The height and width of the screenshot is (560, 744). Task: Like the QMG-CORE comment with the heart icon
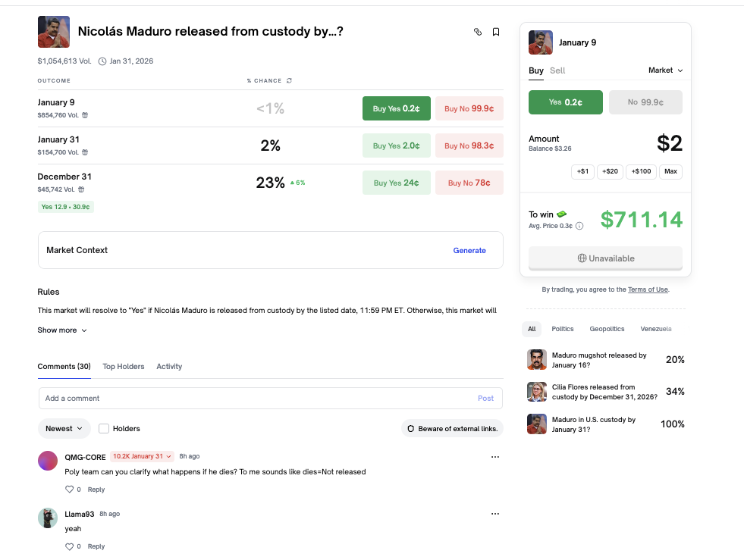point(69,490)
